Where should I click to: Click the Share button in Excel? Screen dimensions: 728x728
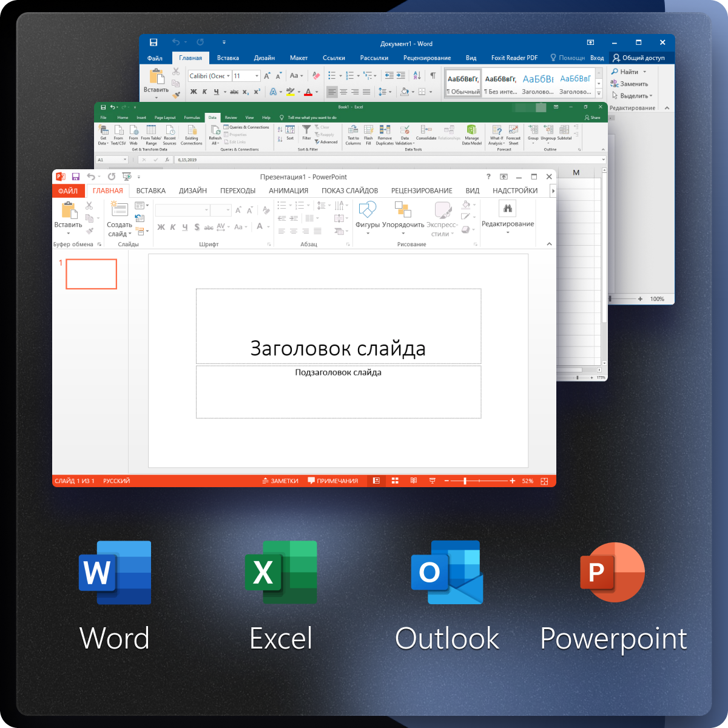click(592, 118)
